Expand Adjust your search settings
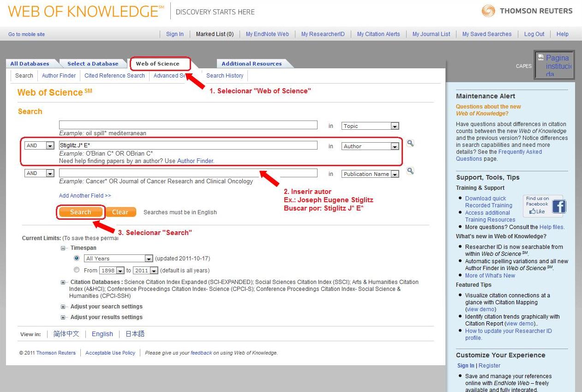Viewport: 582px width, 392px height. [x=63, y=307]
